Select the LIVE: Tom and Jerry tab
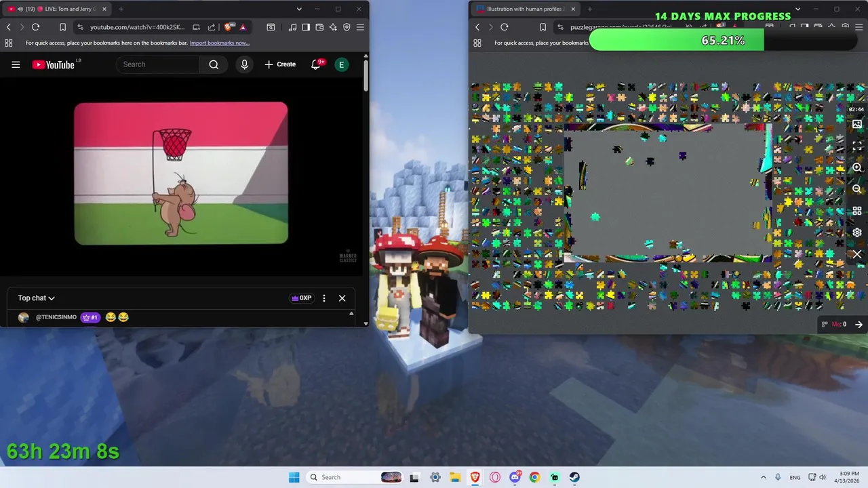Screen dimensions: 868x488 click(57, 9)
